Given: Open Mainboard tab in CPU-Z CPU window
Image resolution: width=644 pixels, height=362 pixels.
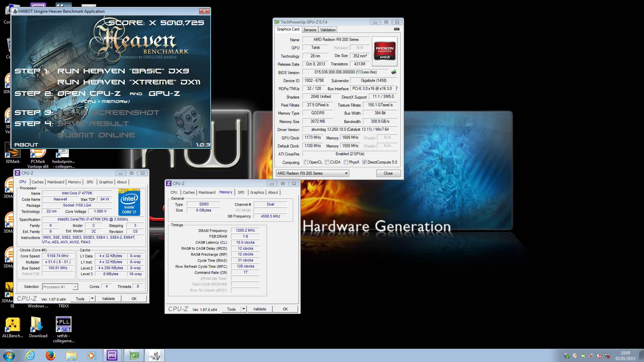Looking at the screenshot, I should coord(56,182).
